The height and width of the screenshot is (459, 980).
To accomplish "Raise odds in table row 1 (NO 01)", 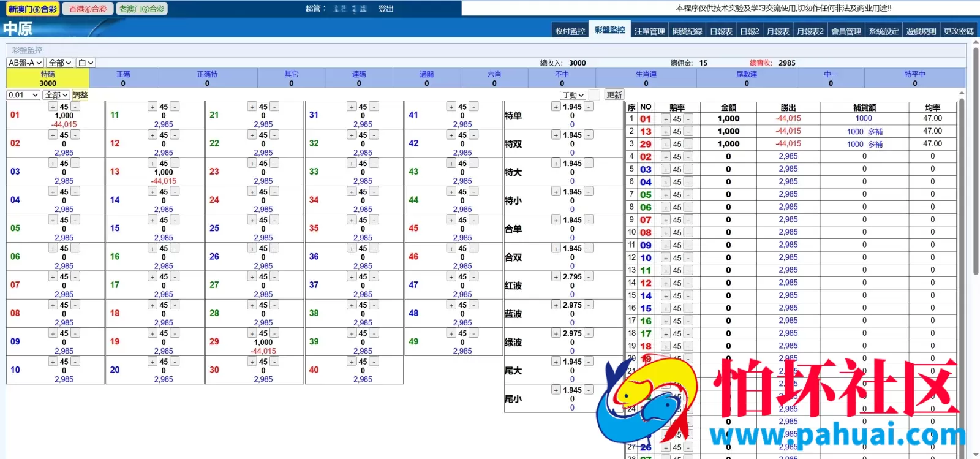I will click(x=666, y=119).
